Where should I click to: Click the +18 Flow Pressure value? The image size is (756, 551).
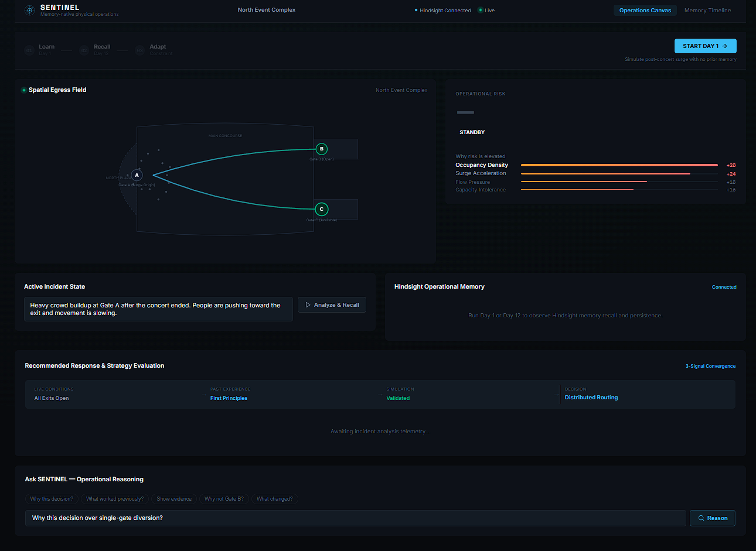tap(731, 182)
